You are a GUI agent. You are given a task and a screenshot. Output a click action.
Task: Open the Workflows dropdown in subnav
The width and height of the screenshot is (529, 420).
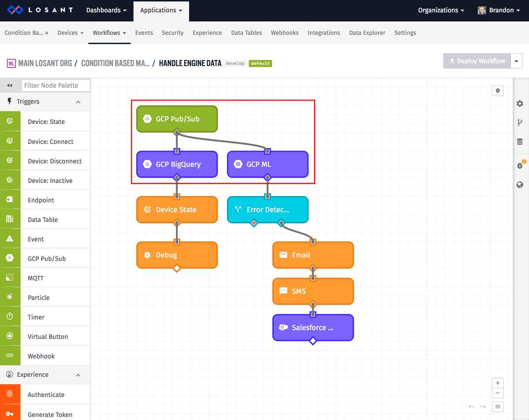point(109,33)
